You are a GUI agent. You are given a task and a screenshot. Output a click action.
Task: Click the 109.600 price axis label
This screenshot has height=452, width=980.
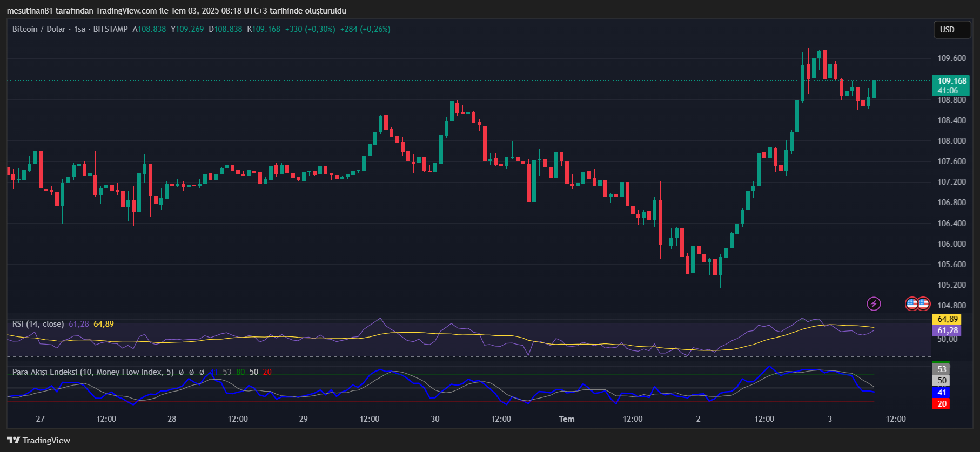point(952,58)
